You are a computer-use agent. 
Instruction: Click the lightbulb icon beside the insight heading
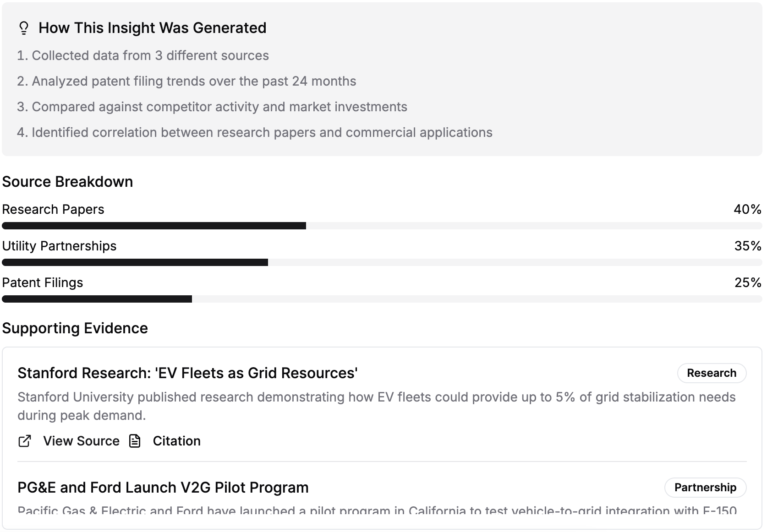coord(24,28)
